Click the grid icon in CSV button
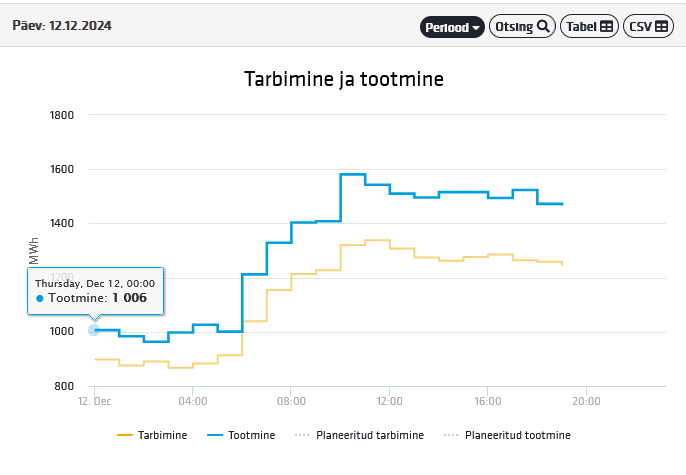 tap(661, 27)
